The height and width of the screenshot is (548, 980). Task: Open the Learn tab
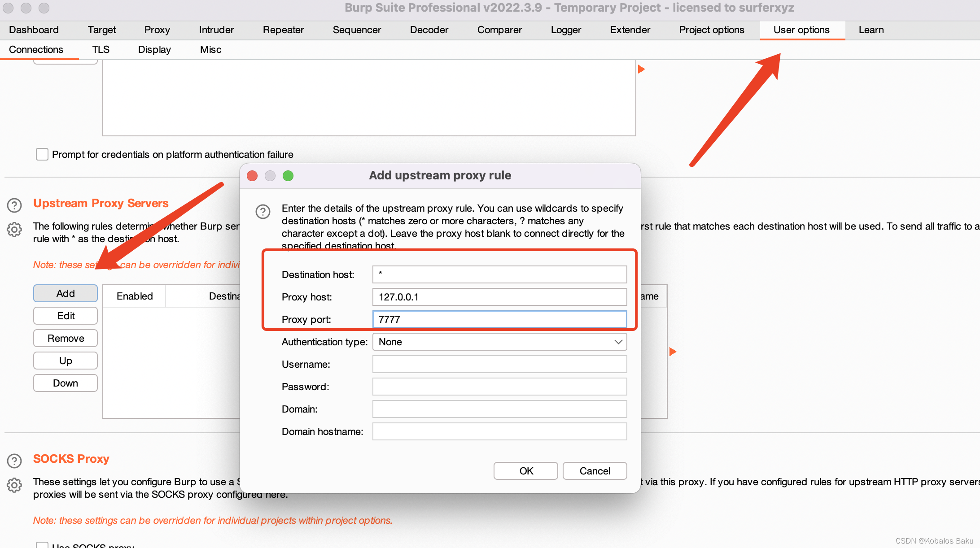pyautogui.click(x=871, y=30)
